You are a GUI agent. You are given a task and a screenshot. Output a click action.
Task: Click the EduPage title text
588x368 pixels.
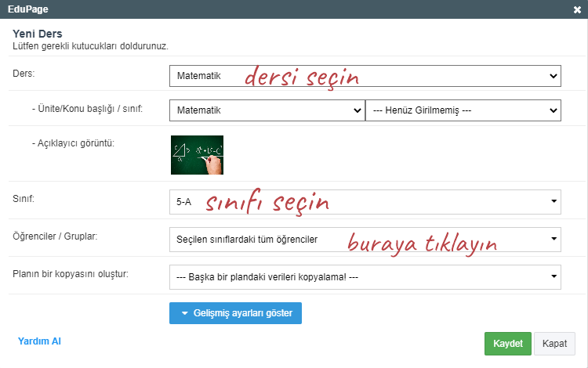[27, 9]
